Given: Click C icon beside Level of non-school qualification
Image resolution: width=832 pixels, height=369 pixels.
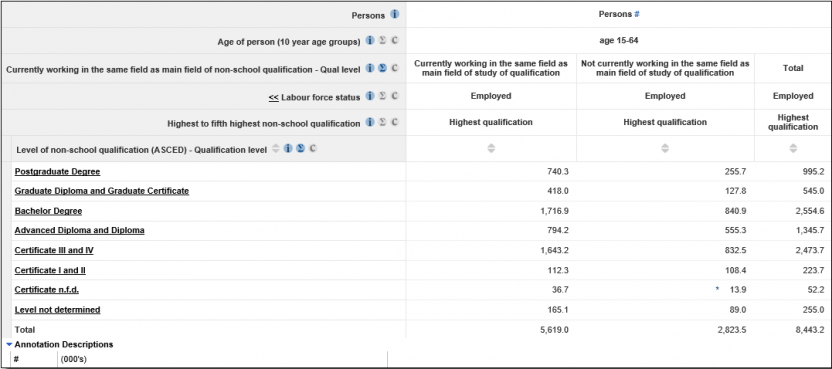Looking at the screenshot, I should click(313, 149).
